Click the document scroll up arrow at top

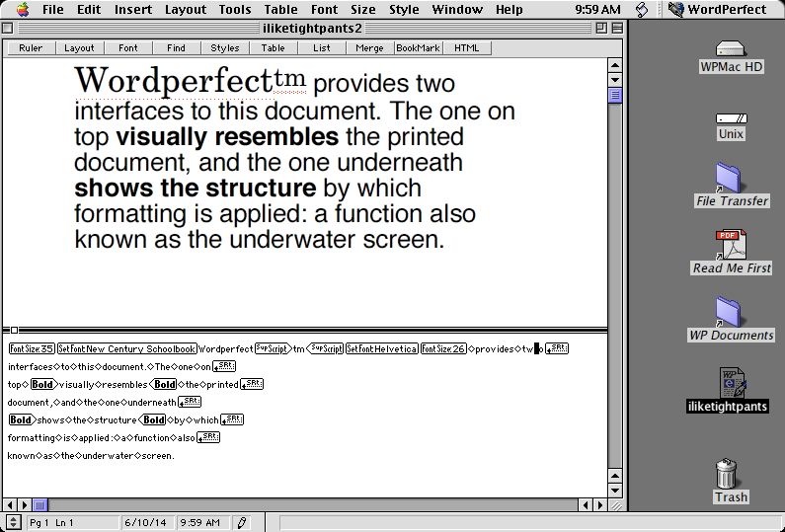click(615, 65)
